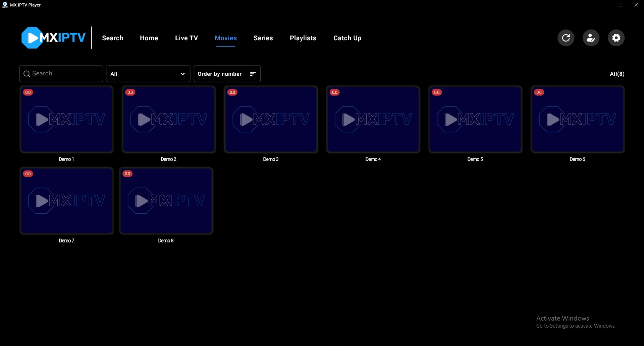644x346 pixels.
Task: Minimize the MX IPTV Player window
Action: click(x=605, y=5)
